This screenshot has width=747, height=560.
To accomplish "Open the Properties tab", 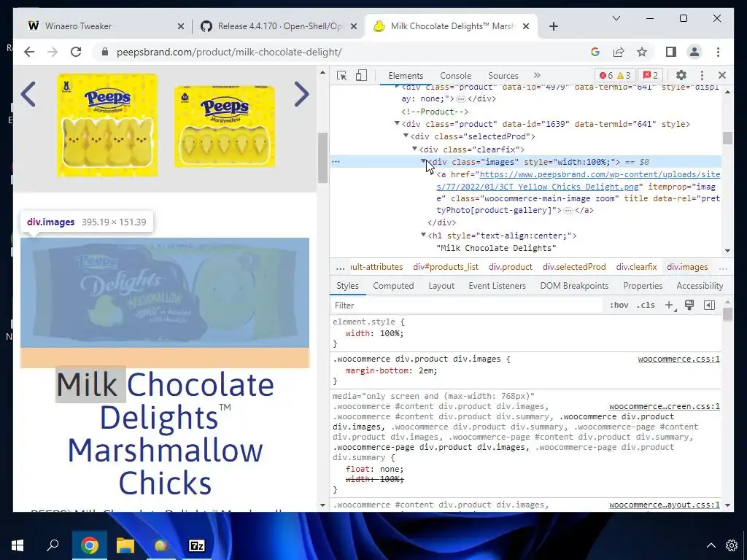I will (643, 286).
